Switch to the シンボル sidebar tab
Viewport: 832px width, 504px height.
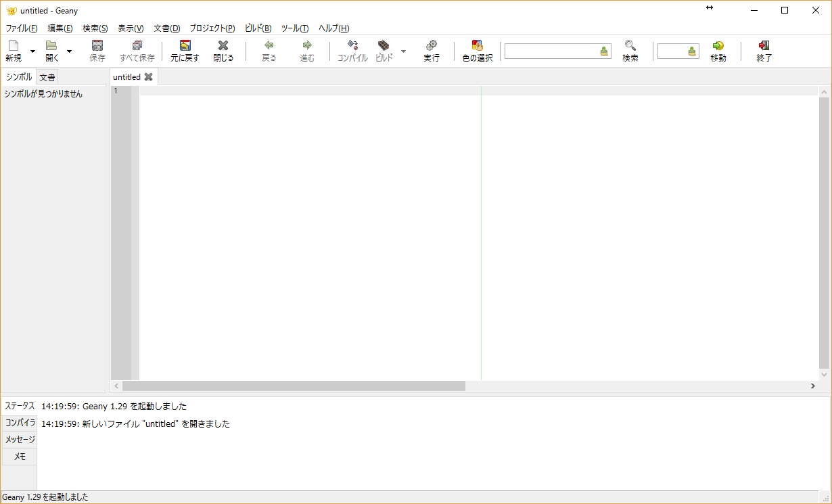pyautogui.click(x=19, y=76)
